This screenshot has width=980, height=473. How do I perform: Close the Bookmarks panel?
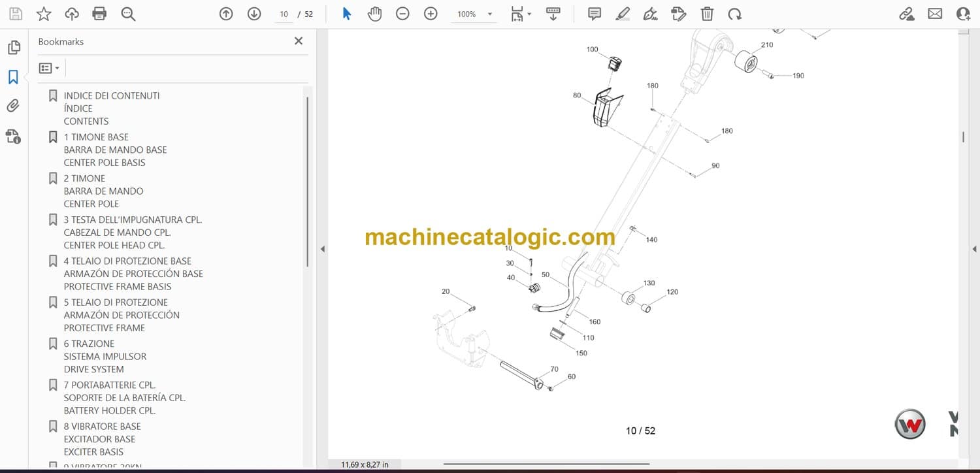tap(299, 41)
